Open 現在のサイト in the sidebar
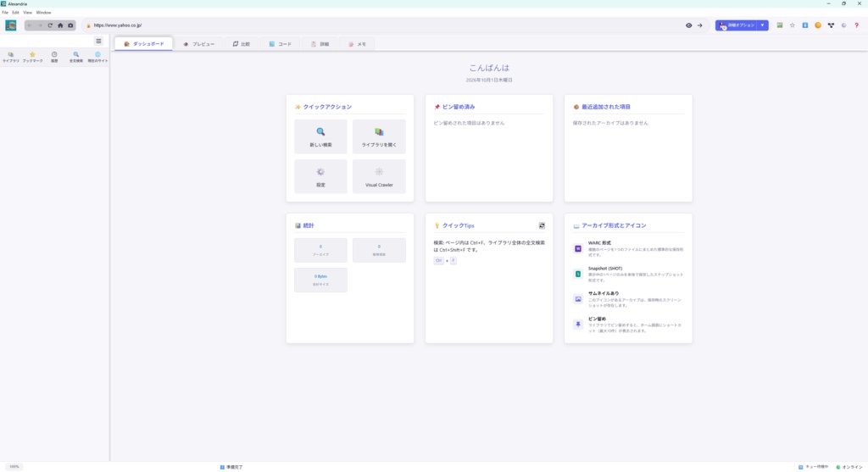This screenshot has height=472, width=868. pyautogui.click(x=97, y=57)
